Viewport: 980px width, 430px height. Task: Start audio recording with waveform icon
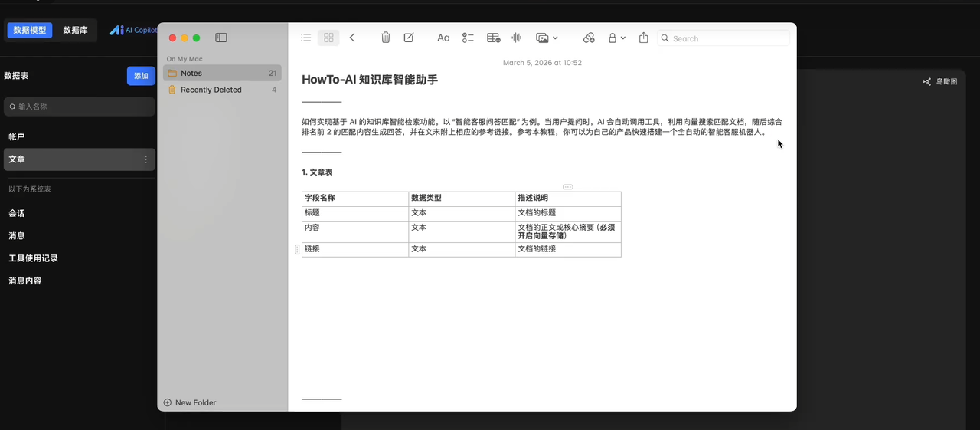click(517, 38)
